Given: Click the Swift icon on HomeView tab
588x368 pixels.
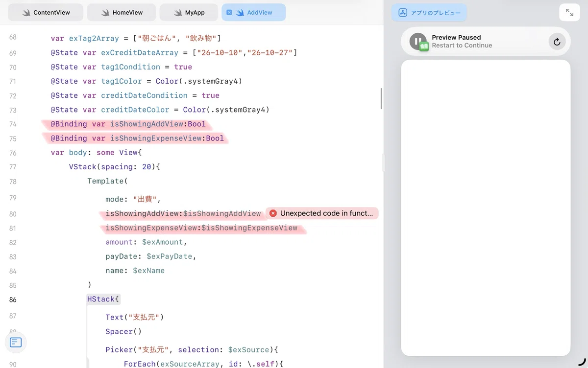Looking at the screenshot, I should [105, 13].
